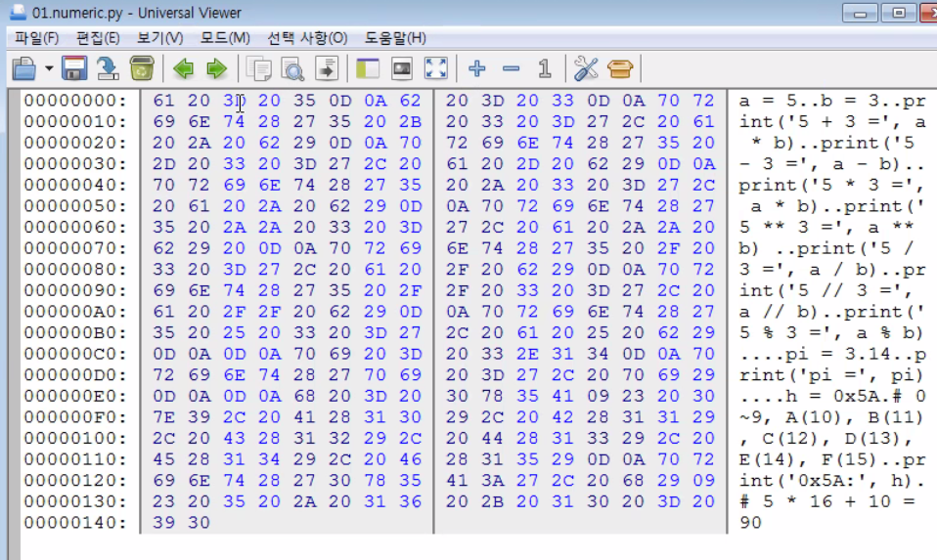Click offset 000000C0: in the address column
Viewport: 937px width, 560px height.
click(x=75, y=354)
